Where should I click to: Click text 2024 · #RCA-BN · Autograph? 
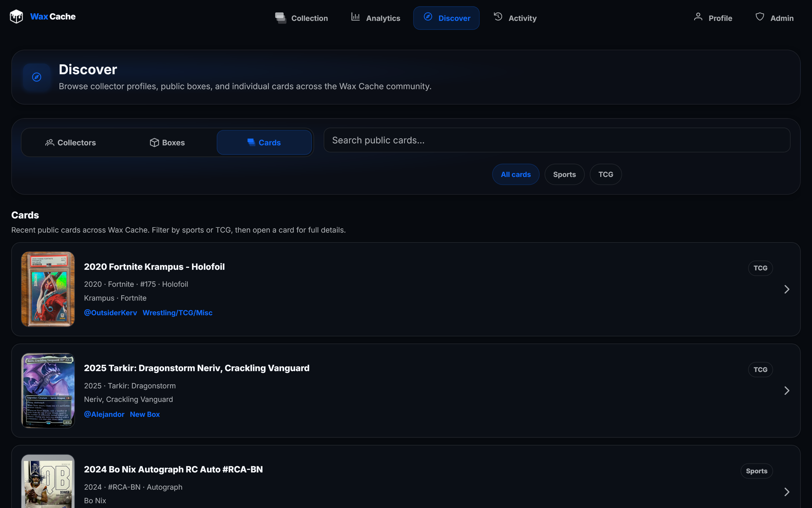(x=133, y=487)
